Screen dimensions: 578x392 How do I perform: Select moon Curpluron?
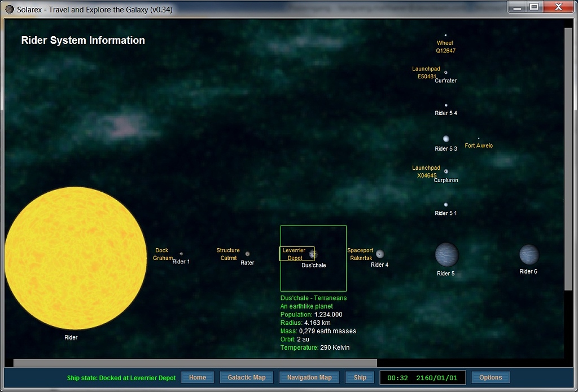(x=445, y=172)
